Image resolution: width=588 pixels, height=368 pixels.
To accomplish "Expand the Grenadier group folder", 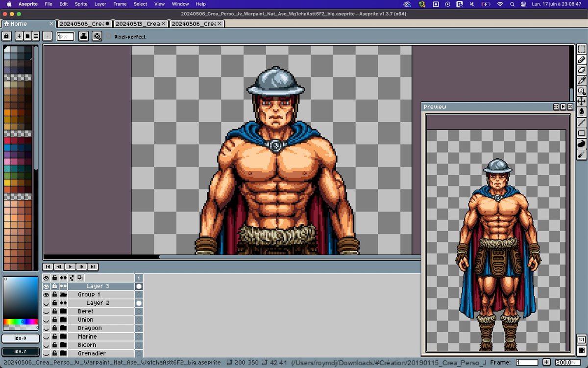I will [63, 353].
